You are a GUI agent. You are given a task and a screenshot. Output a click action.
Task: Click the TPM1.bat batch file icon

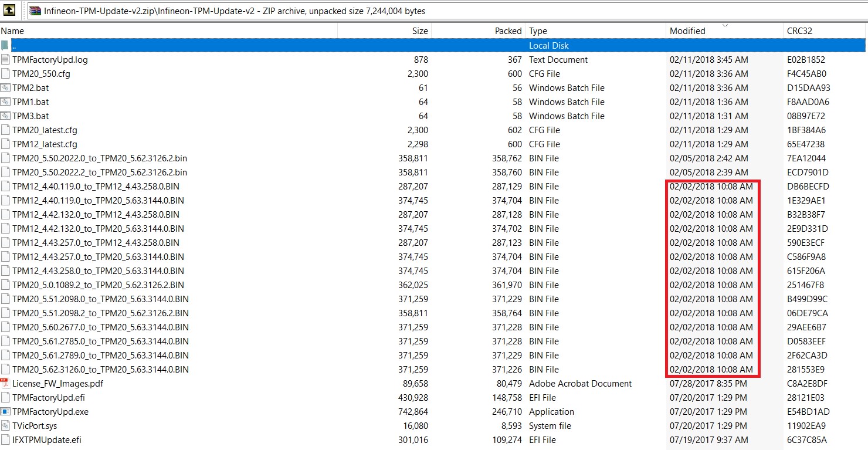click(x=5, y=102)
